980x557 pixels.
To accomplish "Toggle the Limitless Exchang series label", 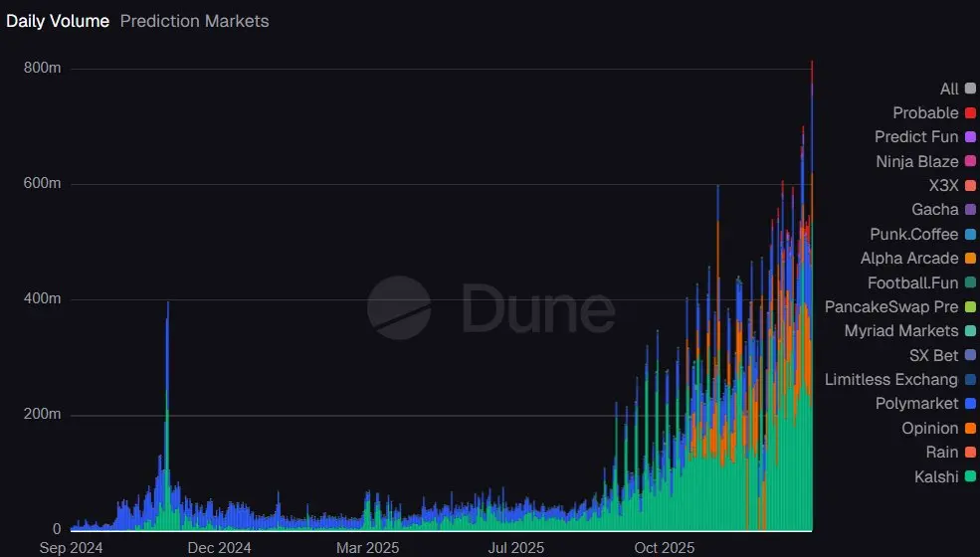I will [x=891, y=380].
